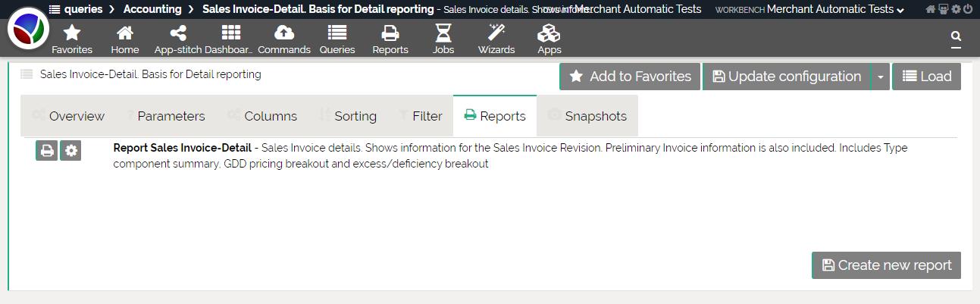Expand the Update configuration dropdown arrow
Image resolution: width=980 pixels, height=304 pixels.
(x=880, y=77)
